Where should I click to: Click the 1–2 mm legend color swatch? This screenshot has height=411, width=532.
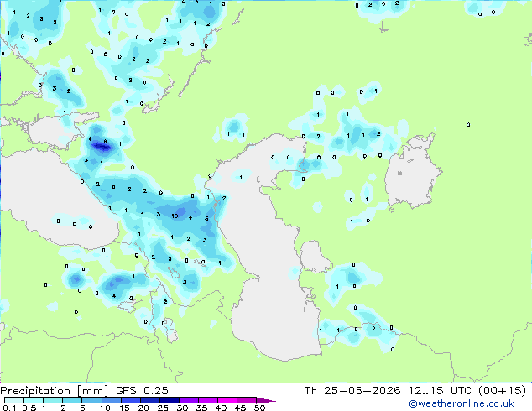click(53, 400)
